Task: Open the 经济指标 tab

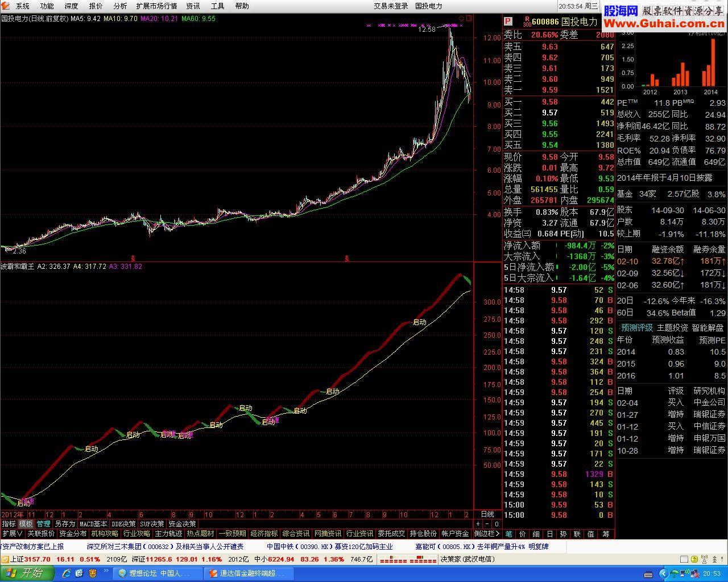Action: [x=264, y=534]
